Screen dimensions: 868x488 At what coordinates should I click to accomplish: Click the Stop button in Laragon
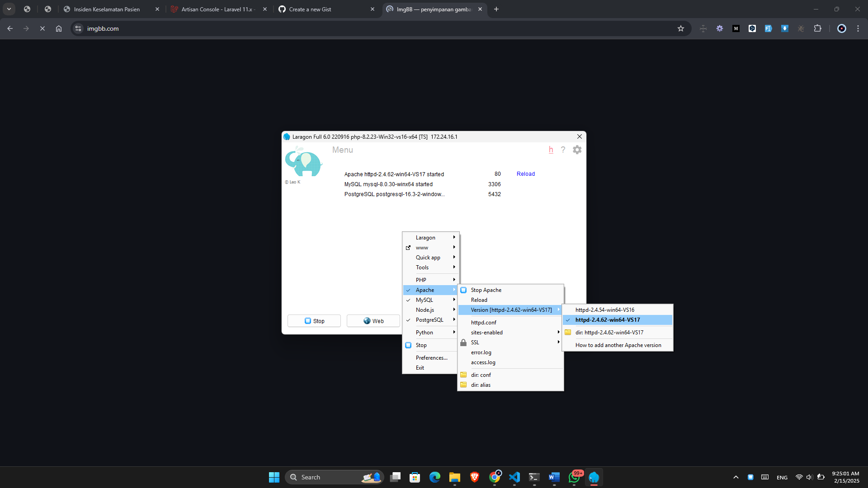point(314,321)
